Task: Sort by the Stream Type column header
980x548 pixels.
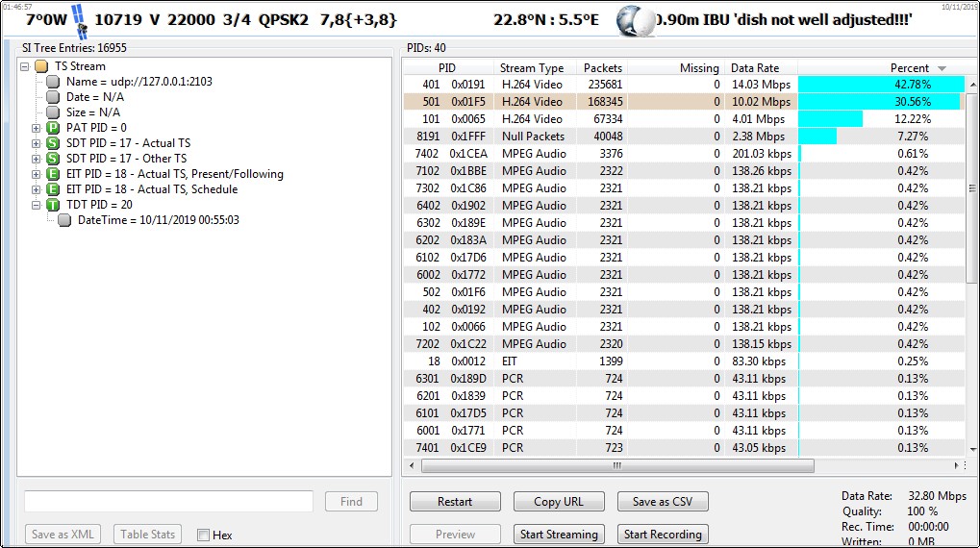Action: pos(531,68)
